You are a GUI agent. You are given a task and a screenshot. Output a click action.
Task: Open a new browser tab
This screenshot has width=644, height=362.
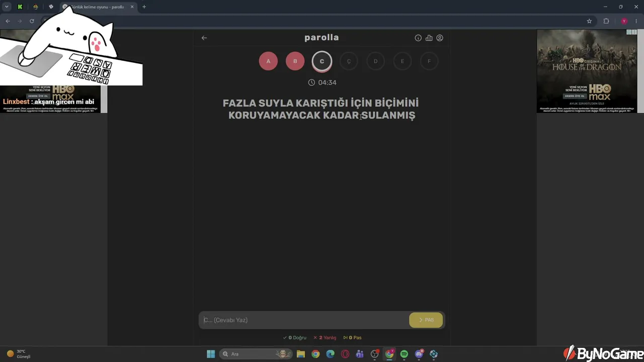144,7
